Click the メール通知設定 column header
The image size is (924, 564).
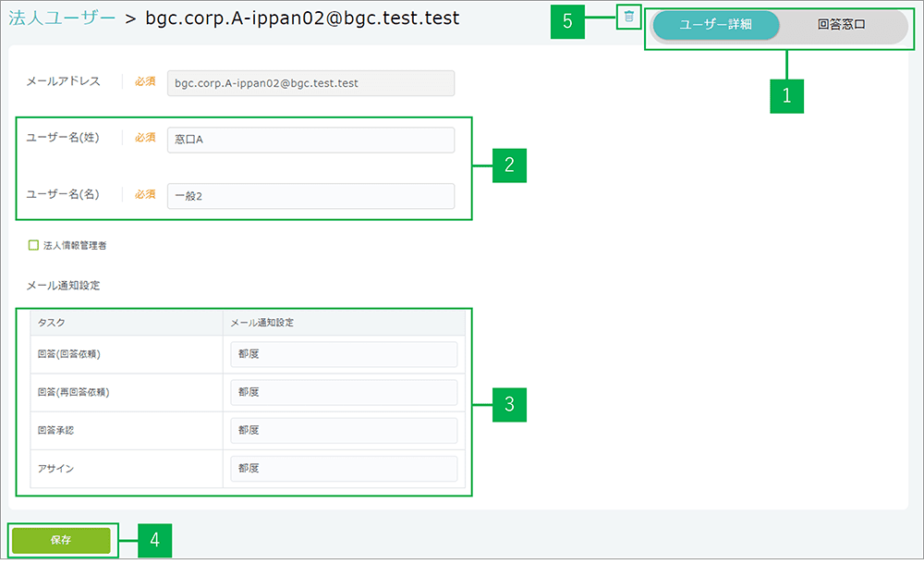261,323
